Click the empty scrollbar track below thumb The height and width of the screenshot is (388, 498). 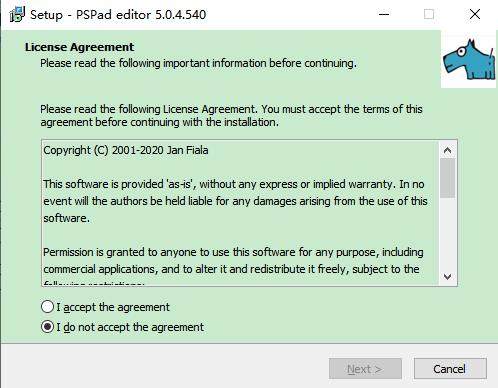(x=447, y=233)
